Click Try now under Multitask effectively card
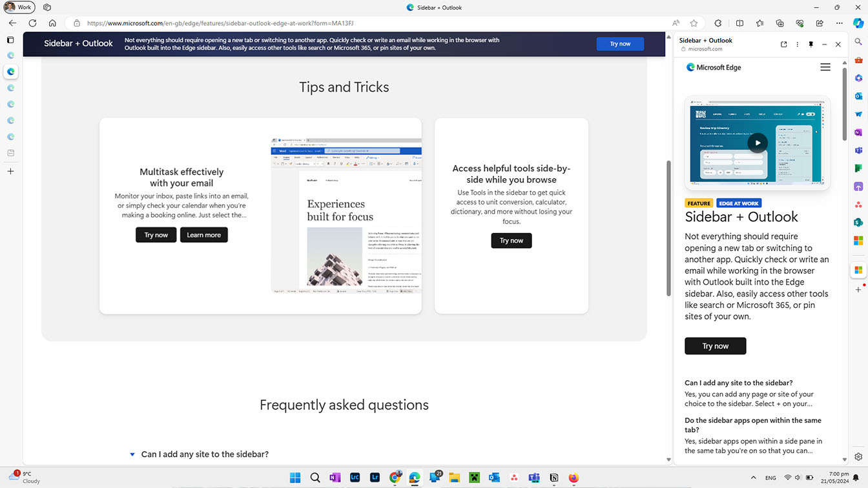 coord(156,235)
